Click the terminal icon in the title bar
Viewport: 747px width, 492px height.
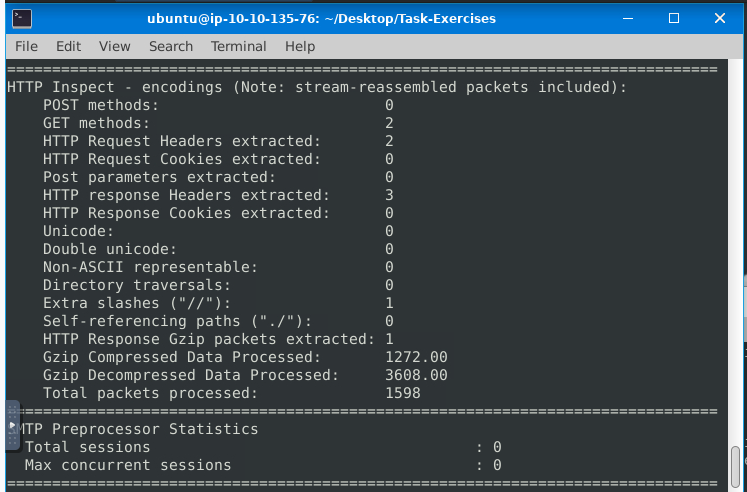tap(18, 18)
